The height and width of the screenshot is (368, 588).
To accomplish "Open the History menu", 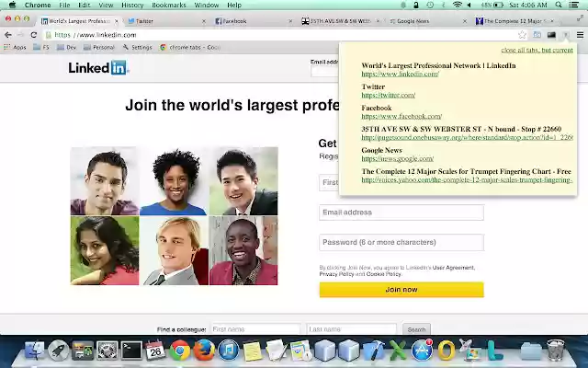I will point(132,5).
